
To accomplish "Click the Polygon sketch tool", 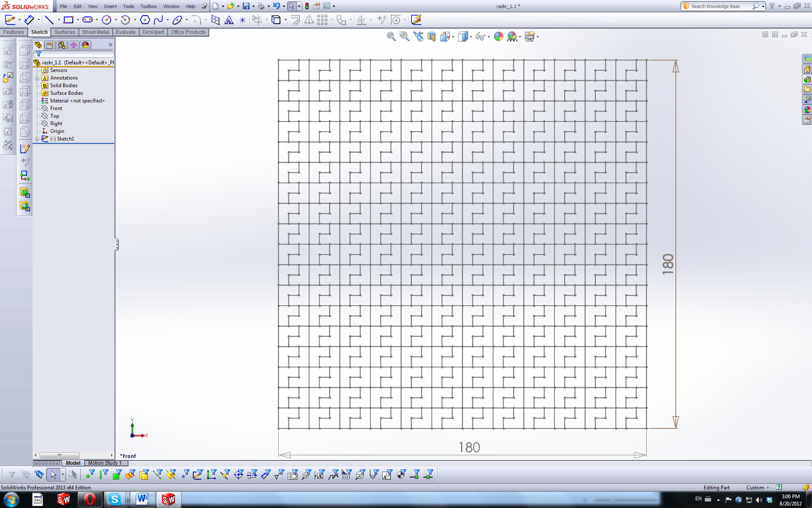I will coord(145,20).
